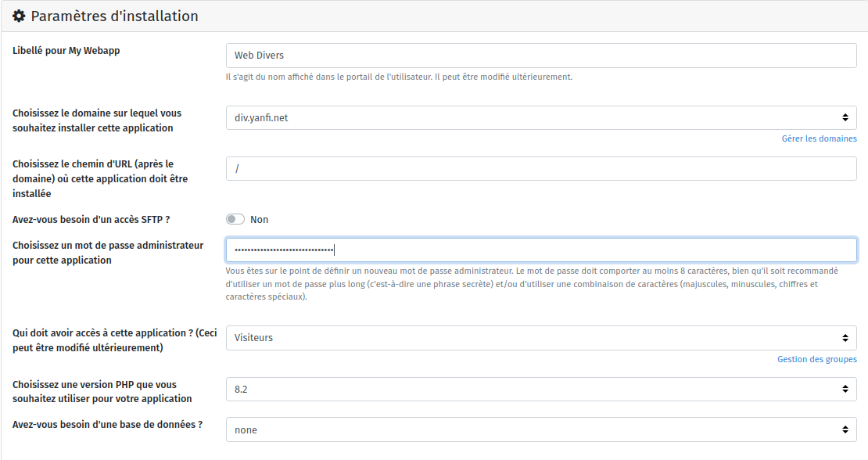Viewport: 868px width, 460px height.
Task: Expand the Visiteurs access dropdown
Action: click(540, 338)
